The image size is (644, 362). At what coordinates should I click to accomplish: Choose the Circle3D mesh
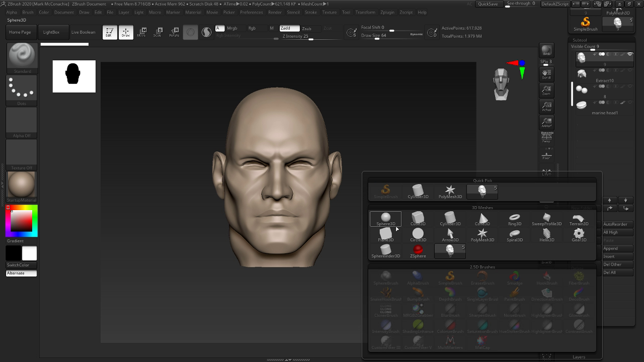pyautogui.click(x=418, y=235)
